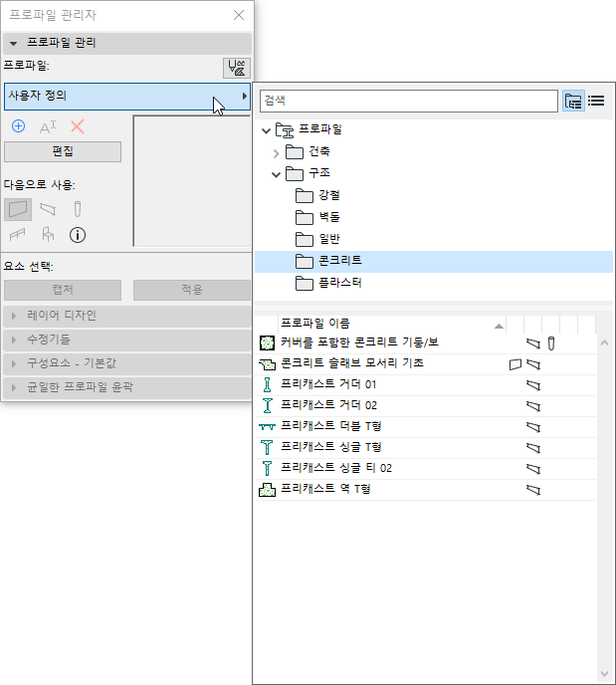Image resolution: width=616 pixels, height=685 pixels.
Task: Select the 일반 folder
Action: tap(329, 239)
